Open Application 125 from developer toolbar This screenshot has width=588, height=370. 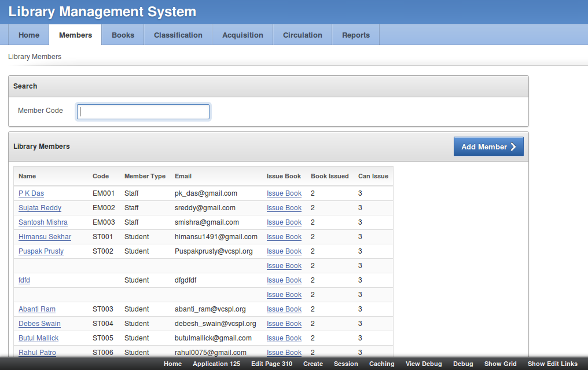click(x=216, y=364)
